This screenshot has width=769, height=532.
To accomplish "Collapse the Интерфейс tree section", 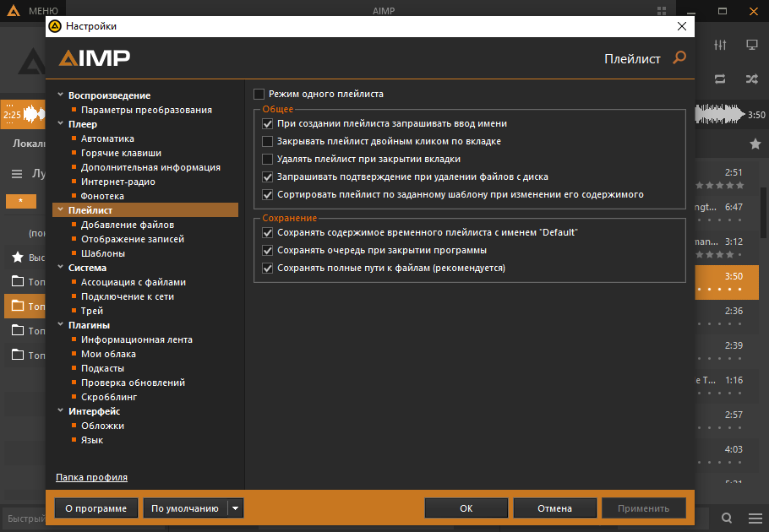I will pos(60,410).
